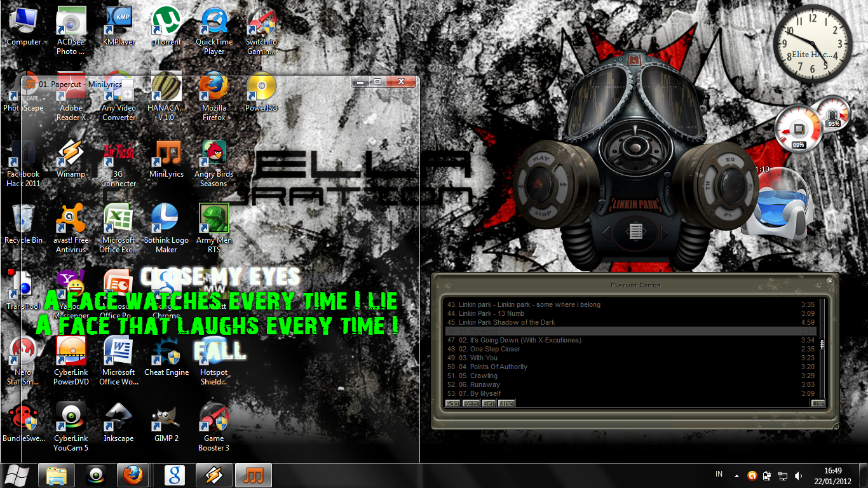
Task: Open Army Men RTS shortcut
Action: pos(214,229)
